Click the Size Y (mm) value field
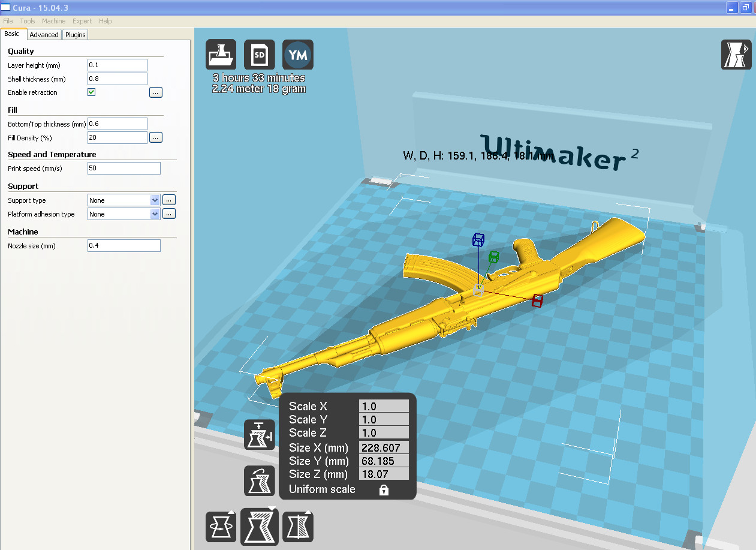756x550 pixels. pyautogui.click(x=384, y=461)
